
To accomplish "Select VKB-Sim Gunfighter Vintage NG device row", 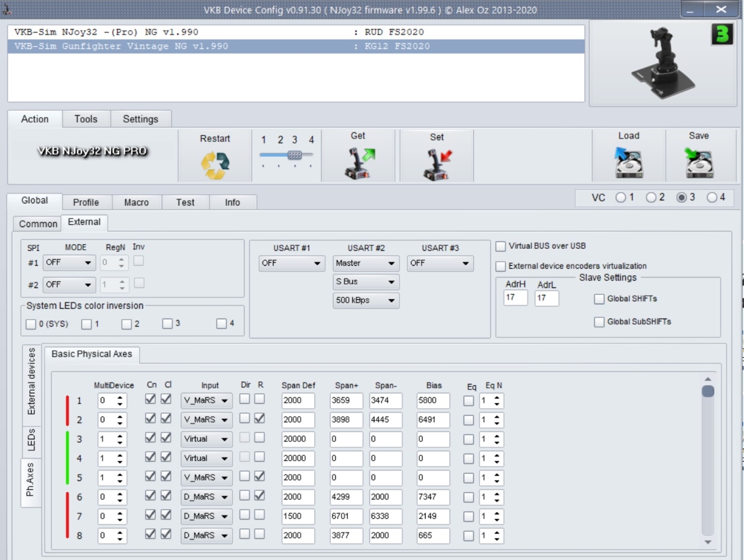I will [x=296, y=47].
